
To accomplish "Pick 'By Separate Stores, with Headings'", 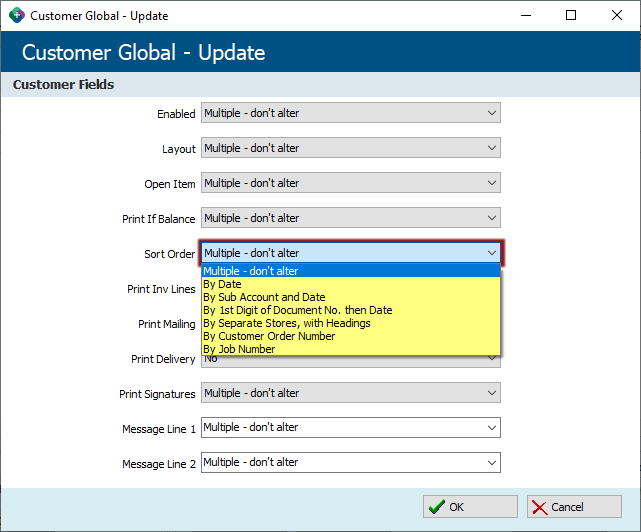I will pyautogui.click(x=351, y=323).
